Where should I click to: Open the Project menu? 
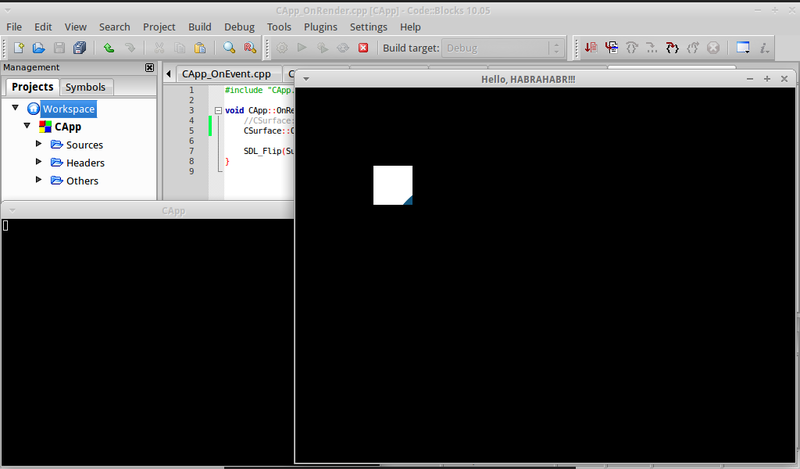coord(159,27)
